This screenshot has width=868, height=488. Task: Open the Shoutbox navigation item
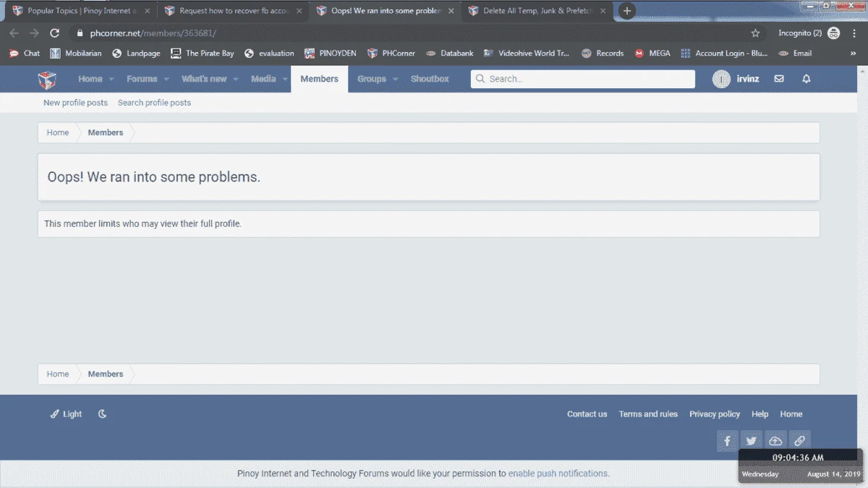click(430, 79)
